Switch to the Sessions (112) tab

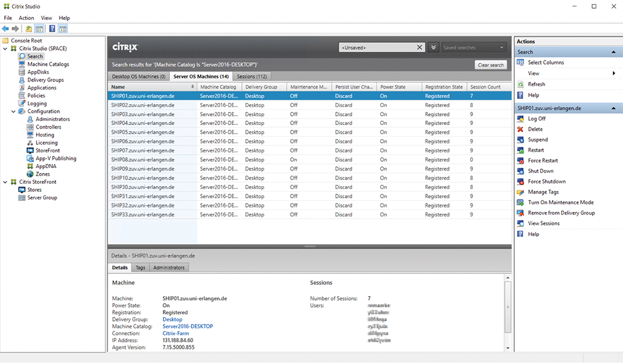tap(252, 76)
